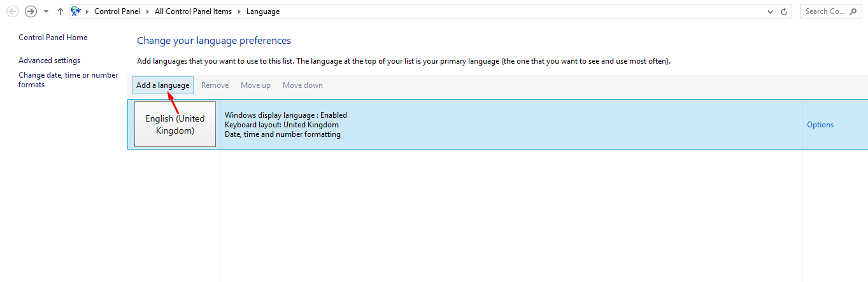Screen dimensions: 868x282
Task: Open Control Panel Home
Action: click(x=53, y=38)
